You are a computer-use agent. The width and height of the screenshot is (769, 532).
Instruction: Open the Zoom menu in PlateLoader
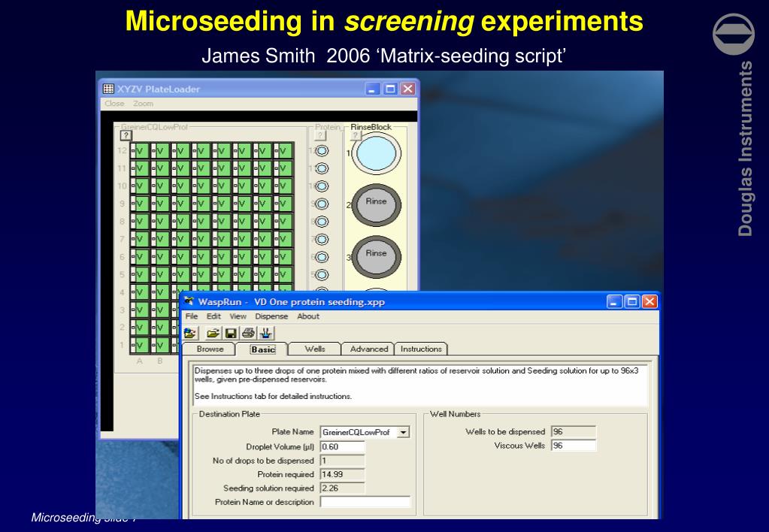click(x=144, y=104)
